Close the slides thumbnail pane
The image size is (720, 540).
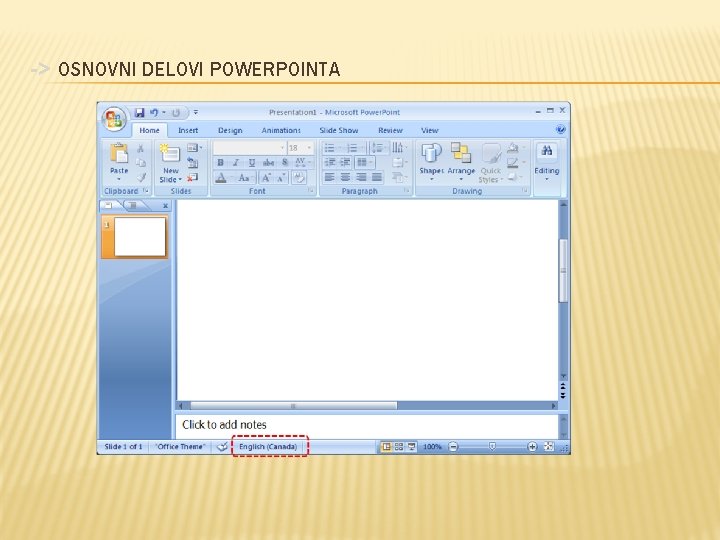(165, 206)
